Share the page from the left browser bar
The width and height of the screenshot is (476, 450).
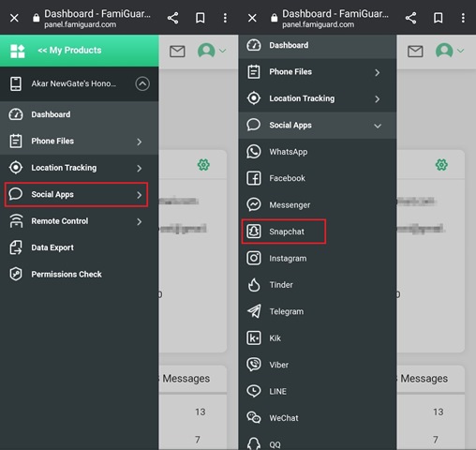tap(172, 18)
